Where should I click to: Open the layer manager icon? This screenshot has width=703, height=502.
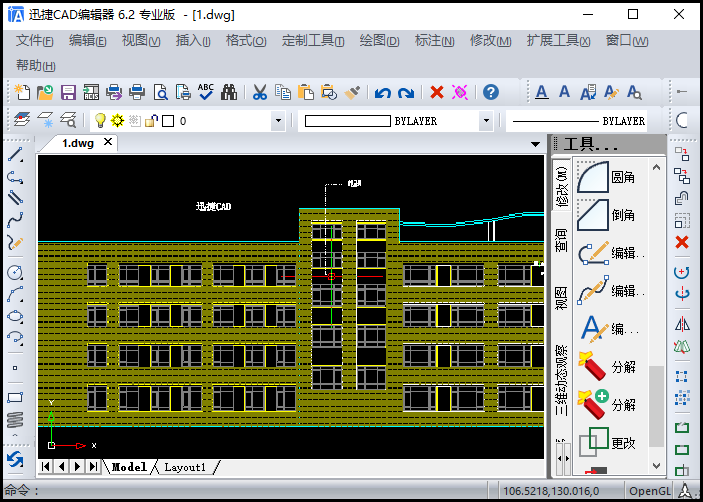(x=22, y=120)
